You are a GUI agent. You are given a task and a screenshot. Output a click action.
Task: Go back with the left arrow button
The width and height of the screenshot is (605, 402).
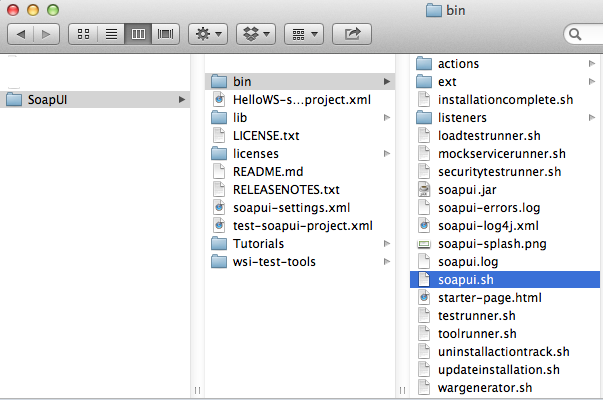click(20, 34)
